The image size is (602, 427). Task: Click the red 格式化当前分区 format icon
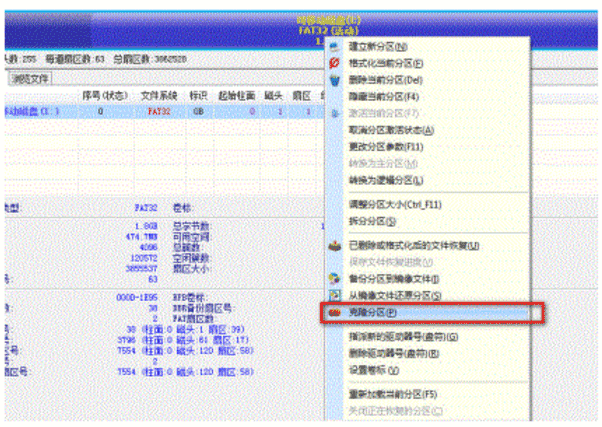click(335, 63)
